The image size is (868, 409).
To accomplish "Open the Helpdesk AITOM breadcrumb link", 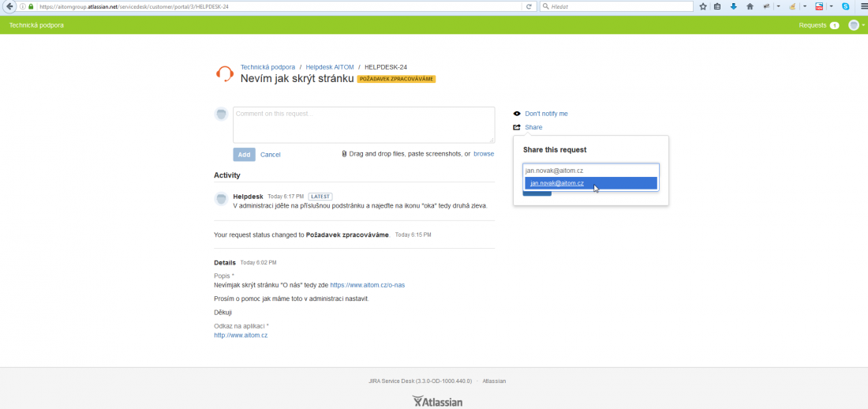I will click(329, 67).
